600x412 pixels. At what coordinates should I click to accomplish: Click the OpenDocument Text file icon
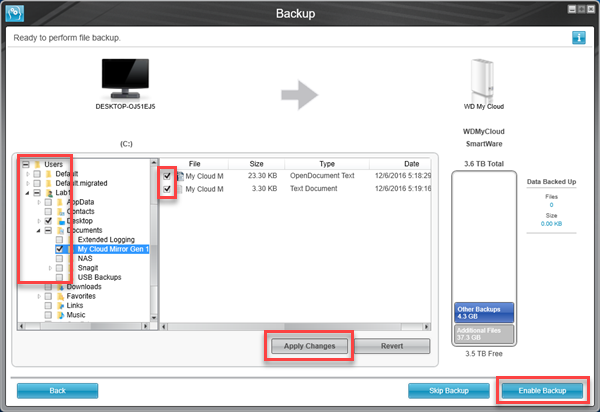[x=180, y=176]
